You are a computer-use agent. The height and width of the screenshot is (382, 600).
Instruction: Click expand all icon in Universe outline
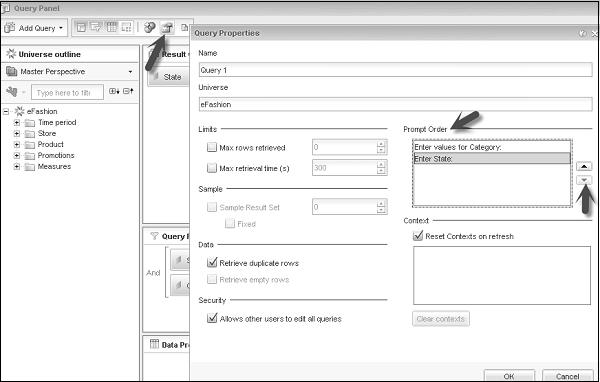tap(114, 91)
